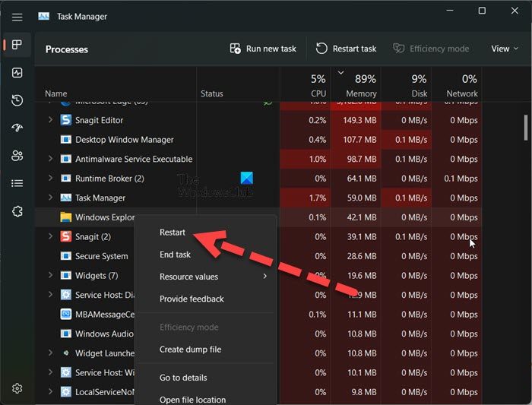Maximize the Task Manager window
Image resolution: width=532 pixels, height=405 pixels.
point(482,11)
